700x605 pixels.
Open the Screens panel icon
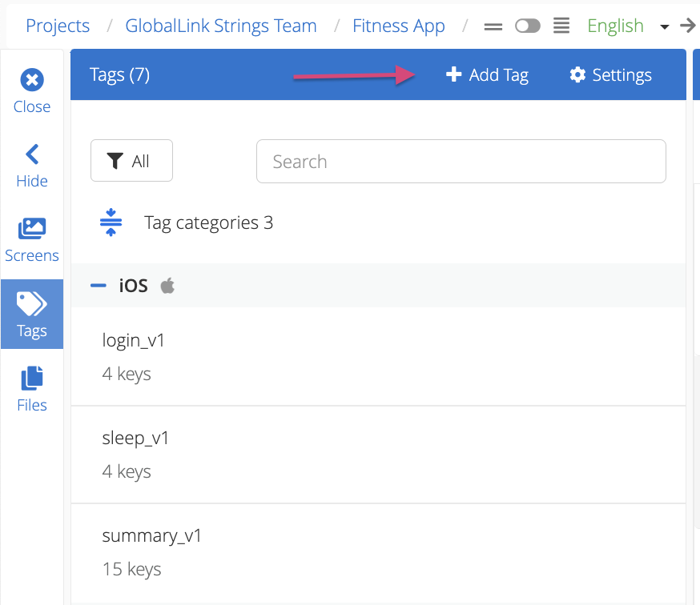tap(32, 228)
